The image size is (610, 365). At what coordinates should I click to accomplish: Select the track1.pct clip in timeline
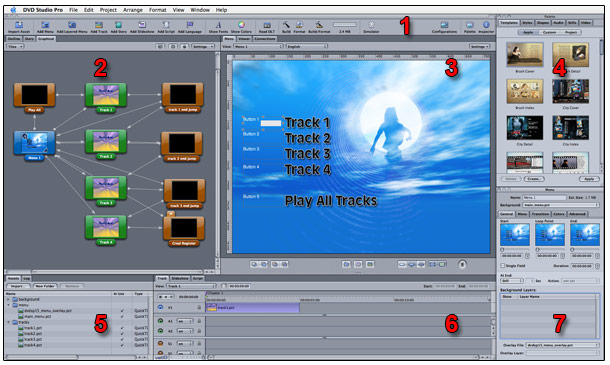(252, 308)
